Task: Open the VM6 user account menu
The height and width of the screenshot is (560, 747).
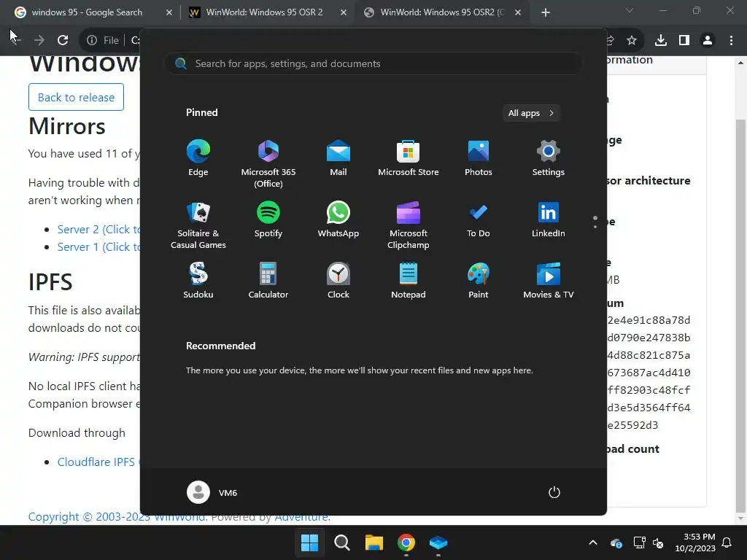Action: (x=212, y=492)
